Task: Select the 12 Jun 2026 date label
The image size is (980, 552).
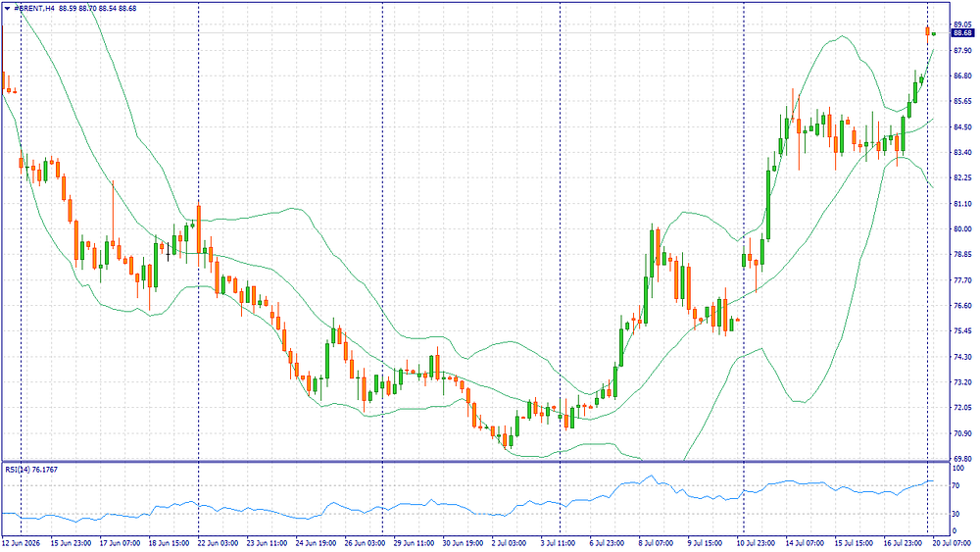Action: pos(22,543)
